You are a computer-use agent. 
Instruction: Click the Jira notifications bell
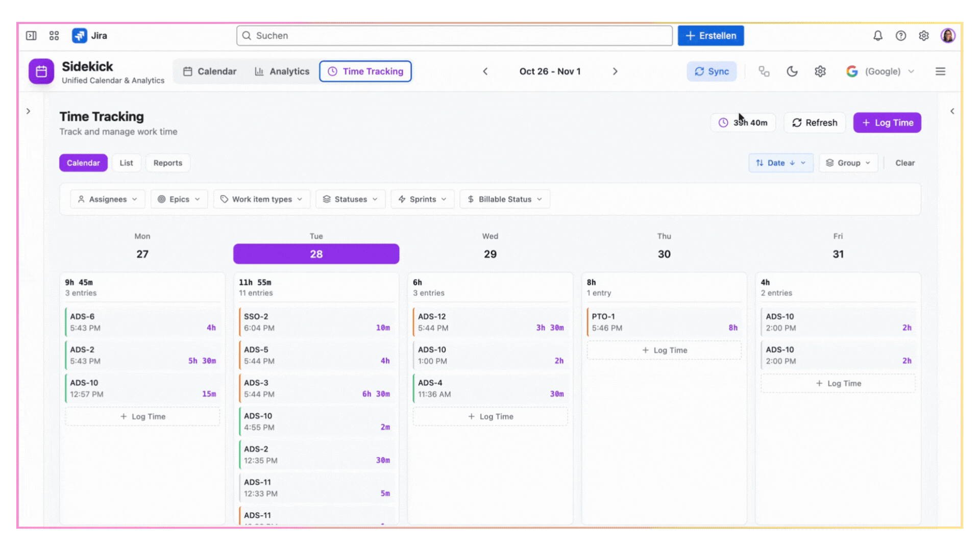[877, 36]
